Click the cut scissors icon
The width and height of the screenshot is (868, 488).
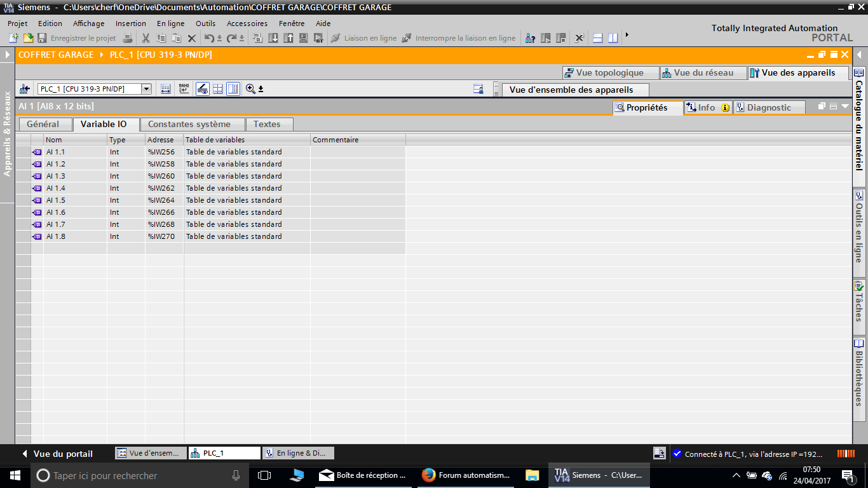(x=146, y=38)
